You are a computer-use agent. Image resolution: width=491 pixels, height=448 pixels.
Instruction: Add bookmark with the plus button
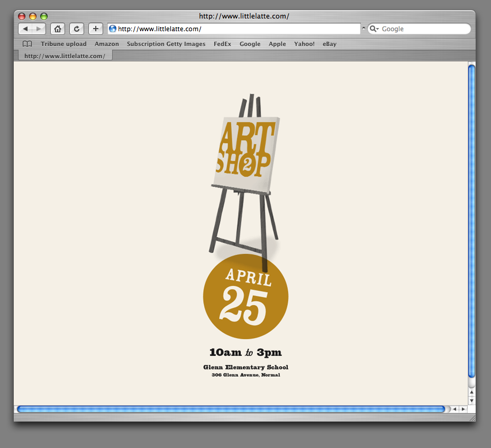pos(96,29)
